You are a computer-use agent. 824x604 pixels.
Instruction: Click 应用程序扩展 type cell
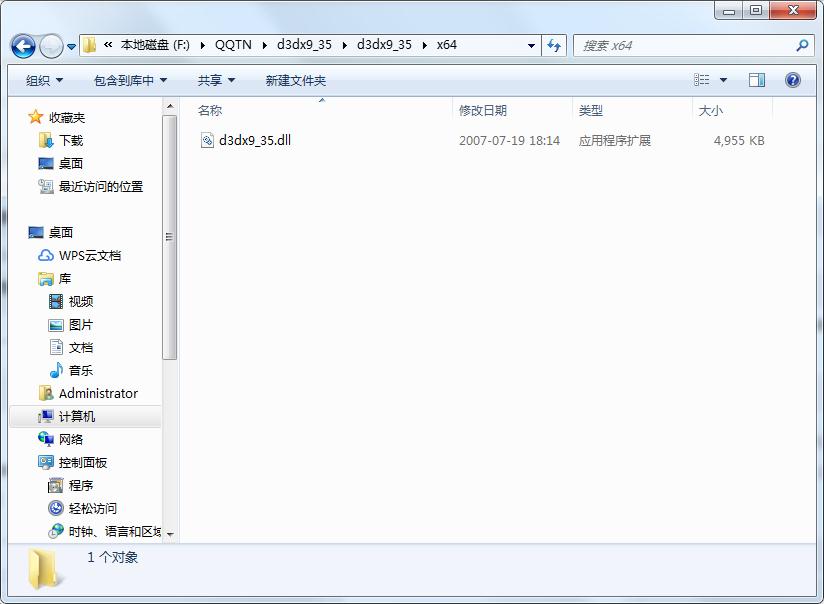[614, 141]
